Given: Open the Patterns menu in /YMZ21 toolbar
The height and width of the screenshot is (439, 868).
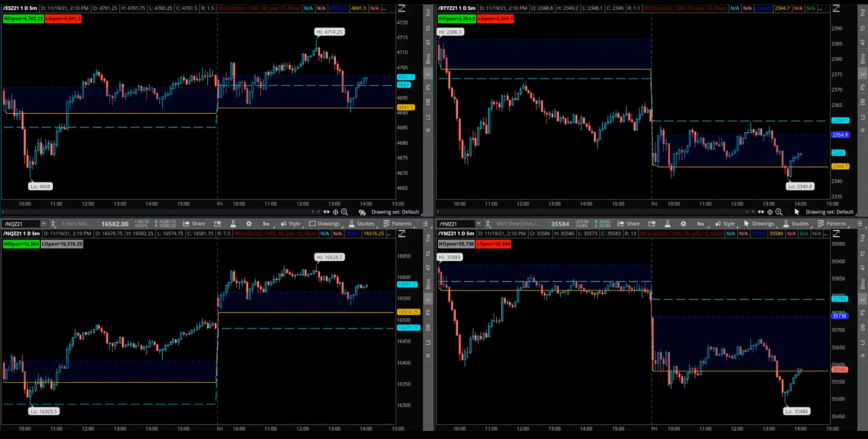Looking at the screenshot, I should (832, 223).
